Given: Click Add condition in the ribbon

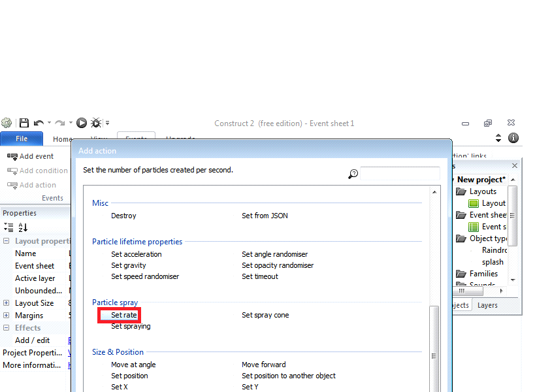Looking at the screenshot, I should click(x=37, y=171).
